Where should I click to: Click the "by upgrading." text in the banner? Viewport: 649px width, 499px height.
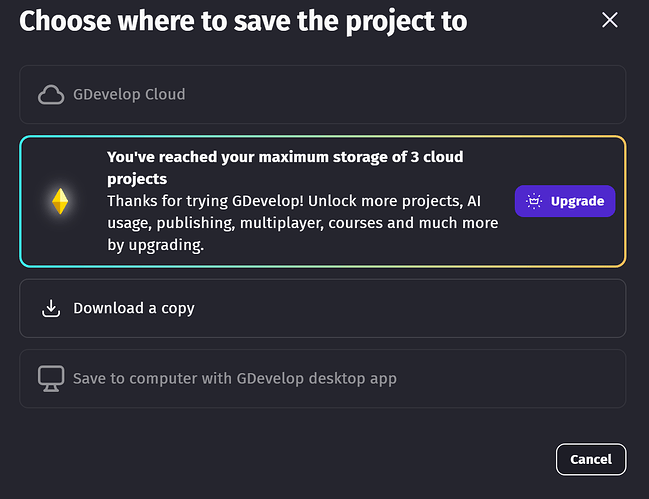pos(155,245)
